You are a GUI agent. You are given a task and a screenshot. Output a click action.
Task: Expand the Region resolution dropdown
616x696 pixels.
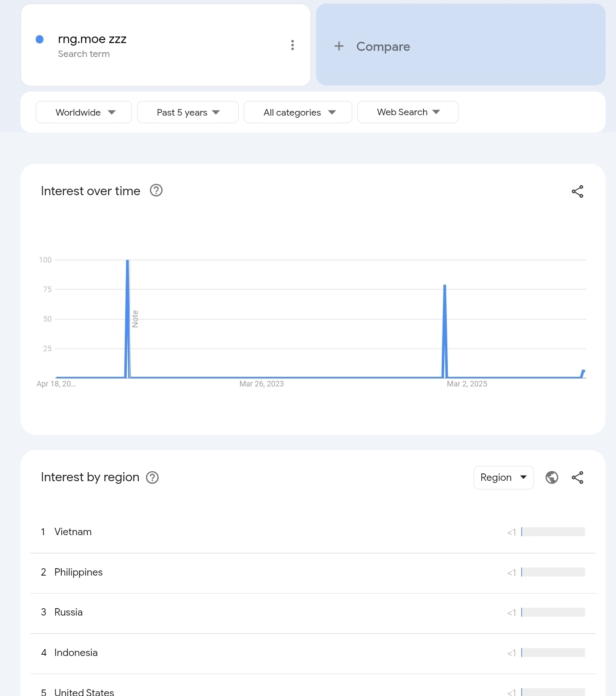coord(503,478)
